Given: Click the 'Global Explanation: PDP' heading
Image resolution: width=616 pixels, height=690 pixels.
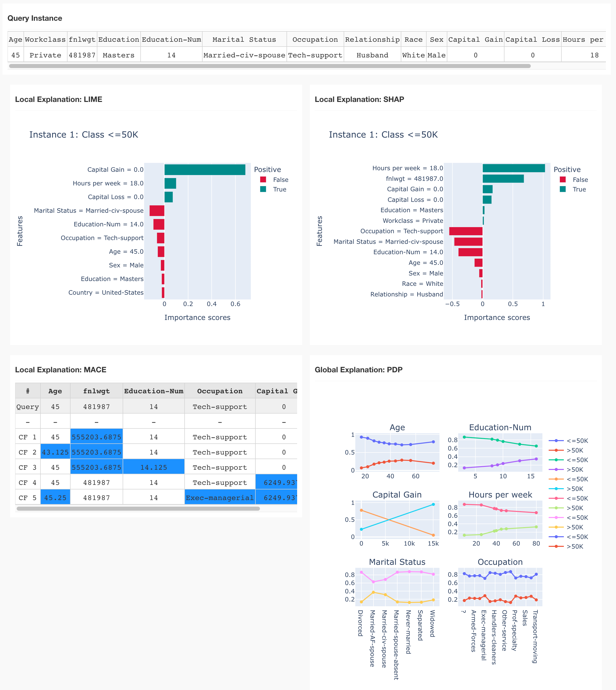Looking at the screenshot, I should tap(358, 370).
